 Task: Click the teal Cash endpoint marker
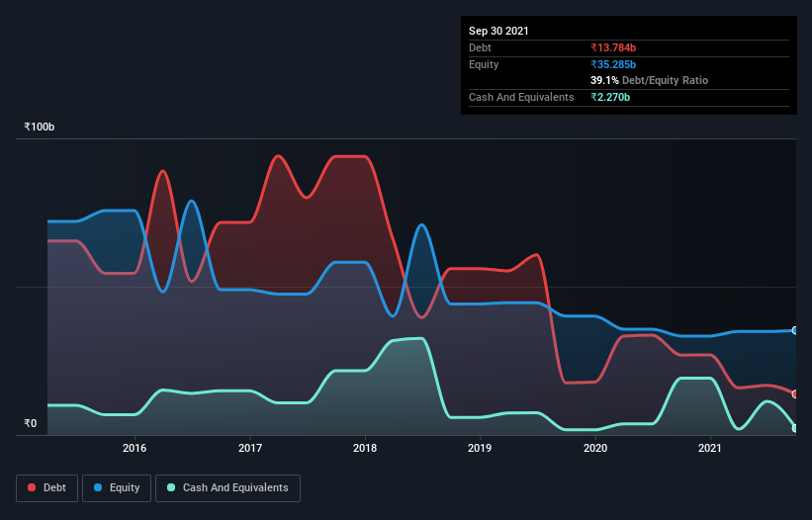795,428
